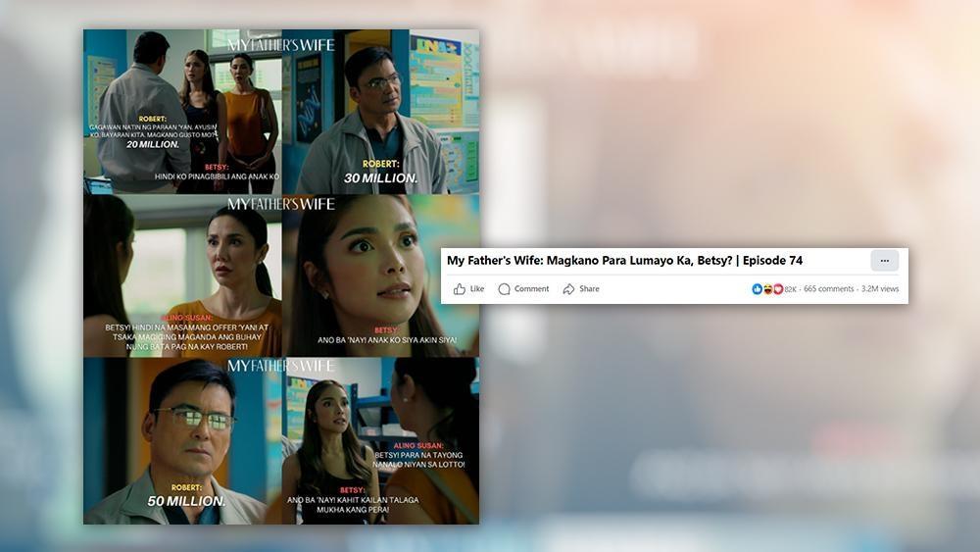The height and width of the screenshot is (552, 980).
Task: Click the red Love heart reaction
Action: (778, 289)
